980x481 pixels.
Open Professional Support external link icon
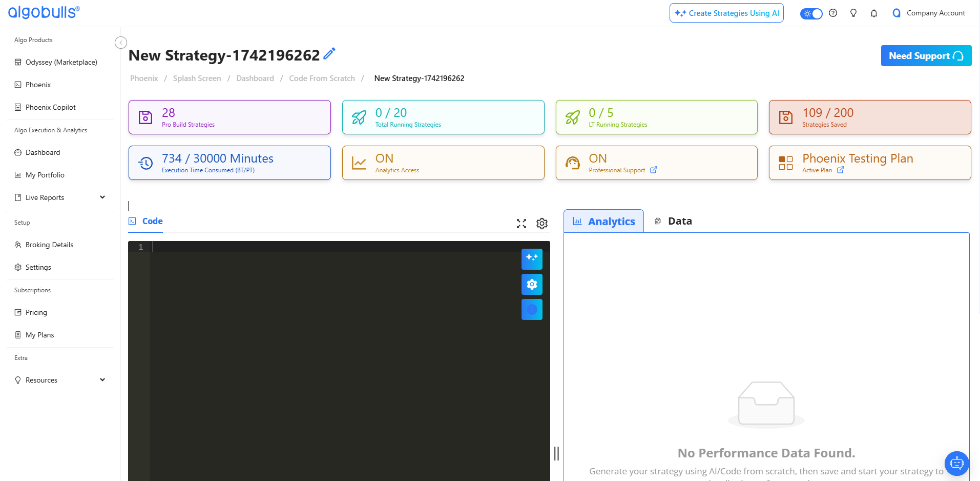654,170
